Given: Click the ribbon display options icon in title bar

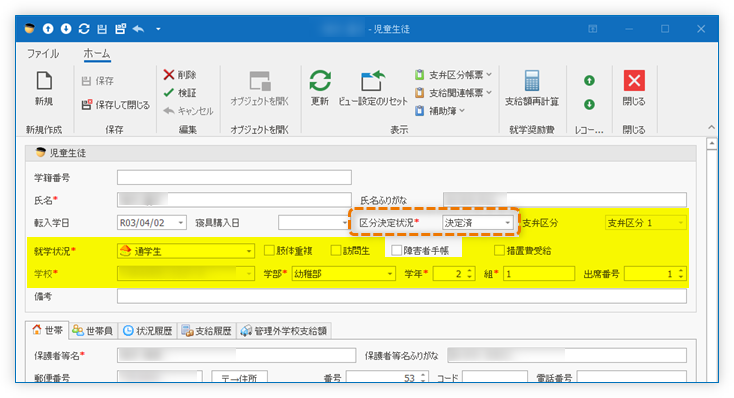Looking at the screenshot, I should (x=593, y=29).
